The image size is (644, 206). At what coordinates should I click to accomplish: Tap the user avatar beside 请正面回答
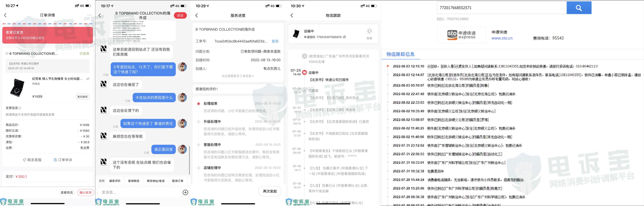click(182, 149)
